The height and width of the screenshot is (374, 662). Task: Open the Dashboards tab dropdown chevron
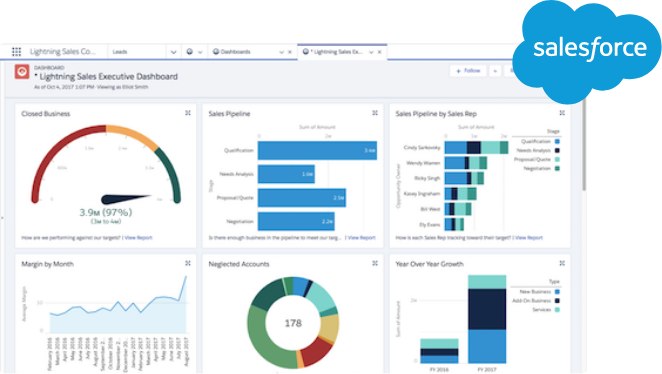(282, 52)
